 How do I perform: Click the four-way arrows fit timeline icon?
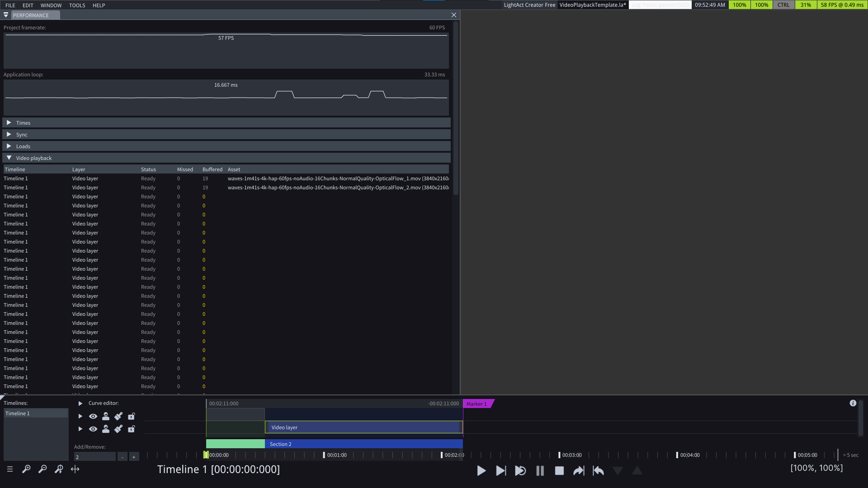pos(75,469)
